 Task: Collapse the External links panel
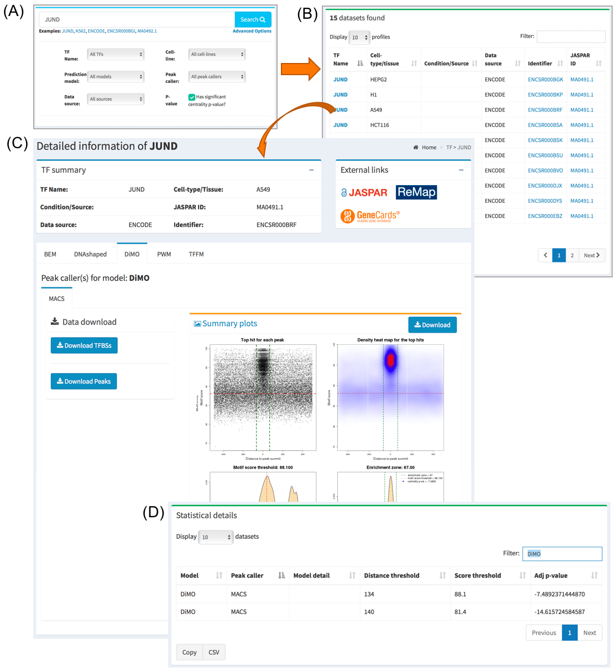click(461, 170)
